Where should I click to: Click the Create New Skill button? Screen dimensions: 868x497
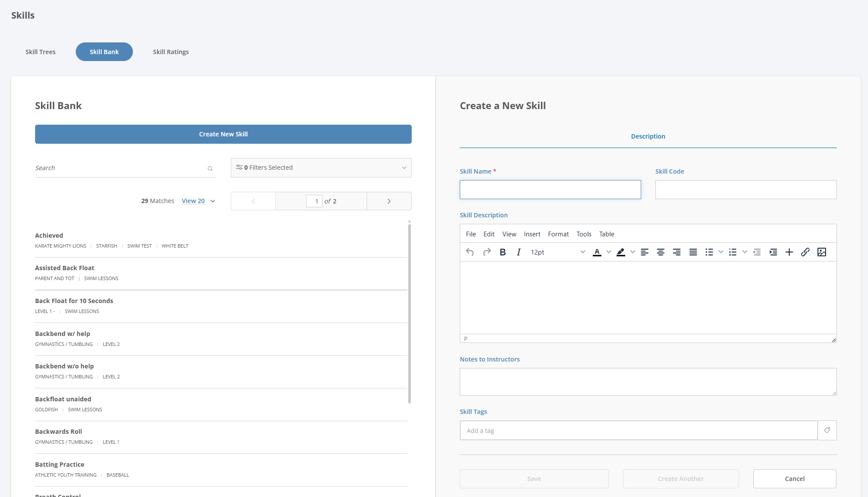[x=223, y=134]
